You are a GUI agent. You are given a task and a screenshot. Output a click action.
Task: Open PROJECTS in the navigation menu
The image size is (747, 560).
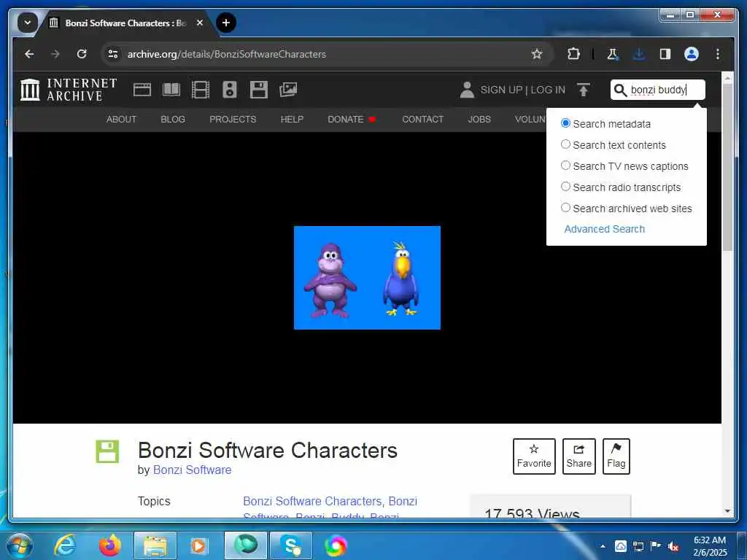(233, 119)
